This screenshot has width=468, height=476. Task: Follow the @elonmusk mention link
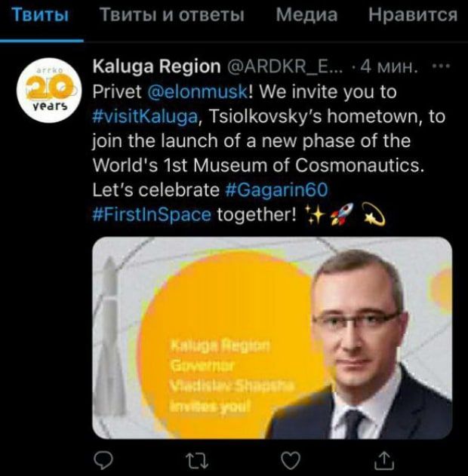tap(198, 91)
